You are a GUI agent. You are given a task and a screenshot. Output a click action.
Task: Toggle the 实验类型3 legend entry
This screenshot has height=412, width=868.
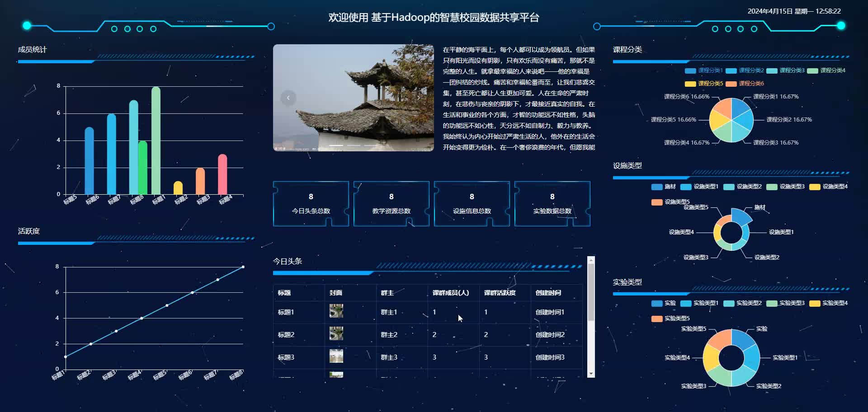tap(785, 303)
